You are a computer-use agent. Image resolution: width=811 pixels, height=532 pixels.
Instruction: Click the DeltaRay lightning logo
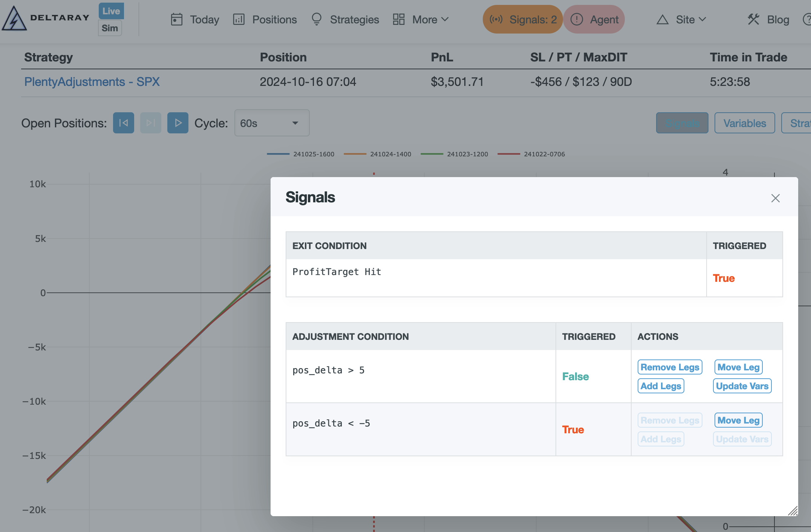[x=14, y=19]
